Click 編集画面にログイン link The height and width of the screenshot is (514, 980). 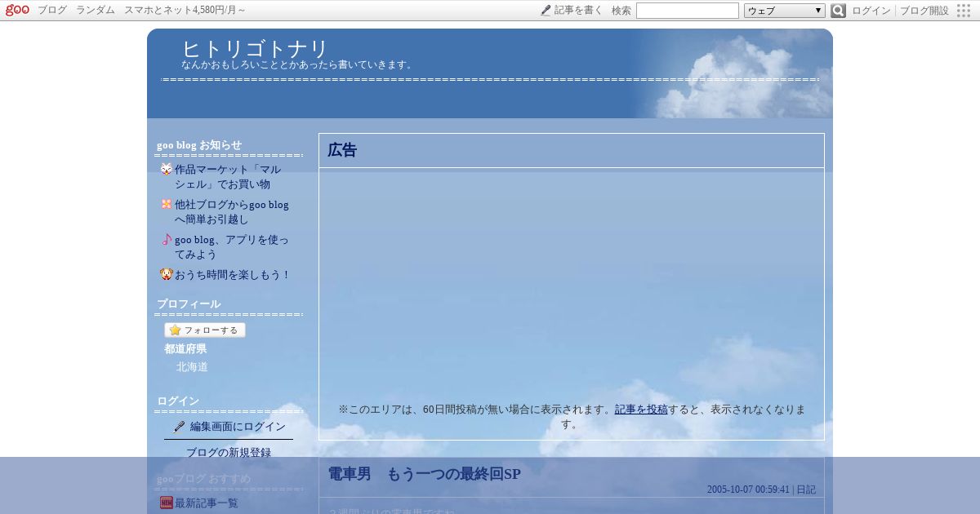[238, 427]
